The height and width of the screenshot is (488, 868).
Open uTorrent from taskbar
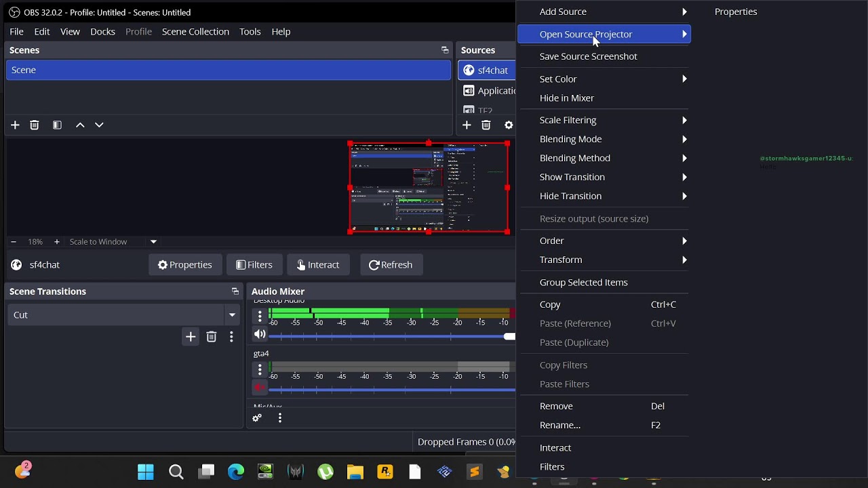(325, 472)
